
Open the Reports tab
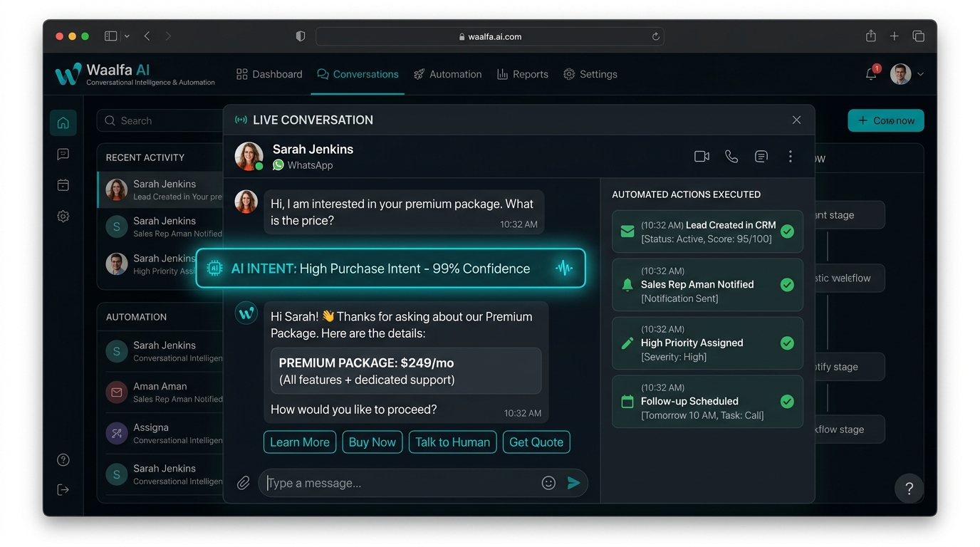tap(522, 74)
